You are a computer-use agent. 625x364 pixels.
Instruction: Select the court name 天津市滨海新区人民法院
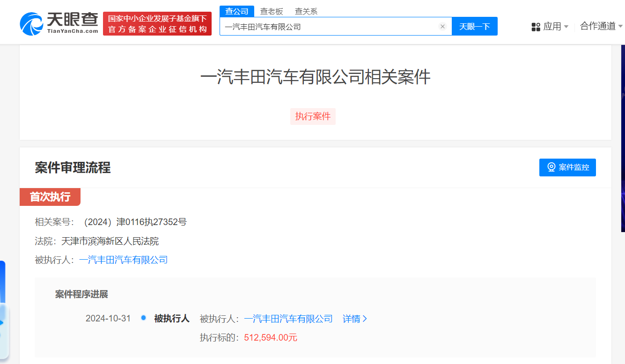tap(110, 241)
